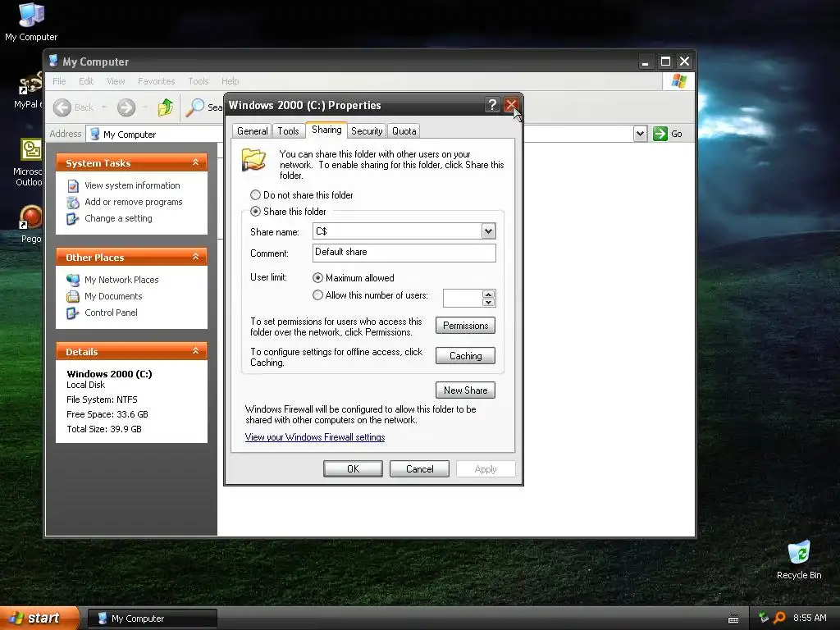Click the keyboard icon in the taskbar

(x=733, y=619)
